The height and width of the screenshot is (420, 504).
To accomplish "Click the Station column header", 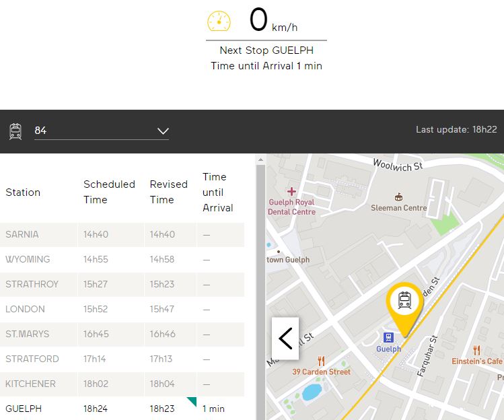I will coord(23,193).
